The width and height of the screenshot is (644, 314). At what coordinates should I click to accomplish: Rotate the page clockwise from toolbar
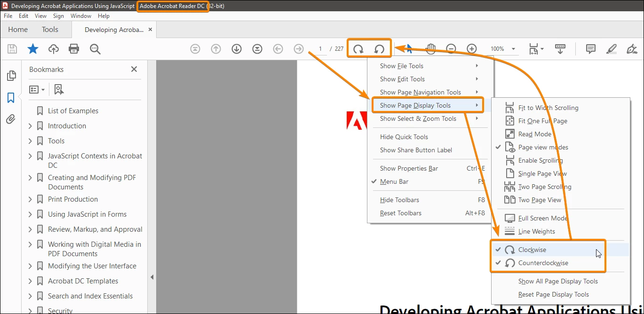[358, 49]
